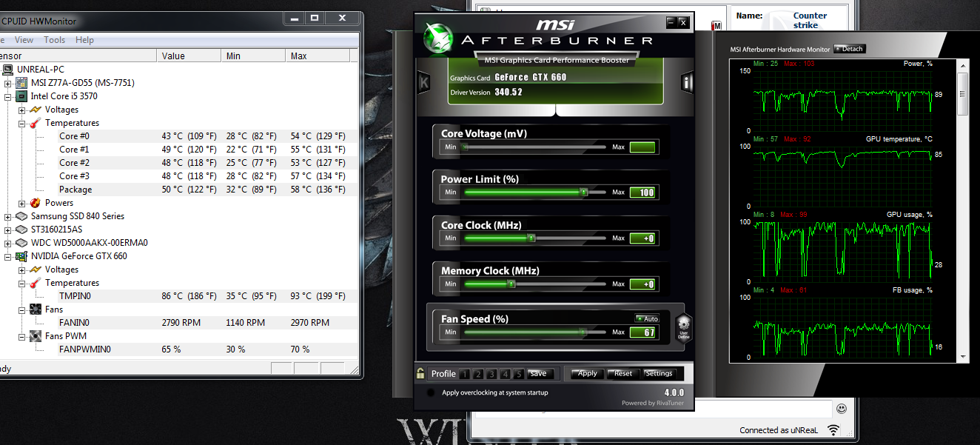Click the drive icon for Samsung SSD 840 Series
The height and width of the screenshot is (445, 980).
click(x=21, y=216)
